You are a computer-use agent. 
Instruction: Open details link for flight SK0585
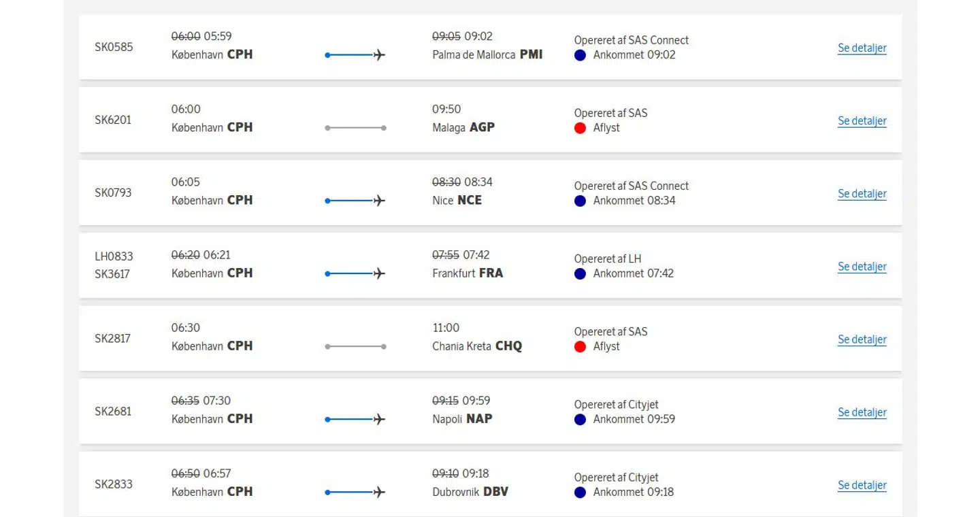pyautogui.click(x=862, y=48)
